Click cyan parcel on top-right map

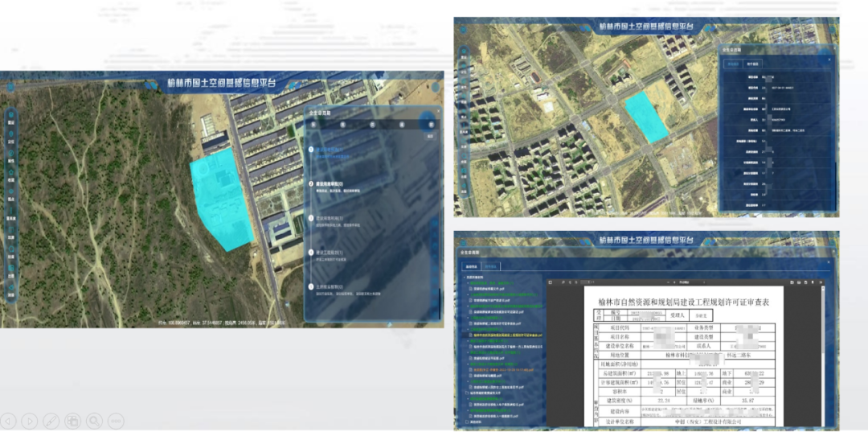click(649, 117)
